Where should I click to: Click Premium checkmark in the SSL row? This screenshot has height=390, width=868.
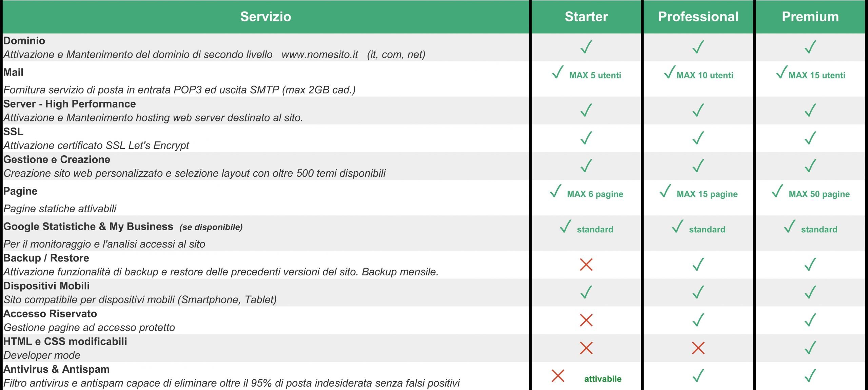[810, 138]
